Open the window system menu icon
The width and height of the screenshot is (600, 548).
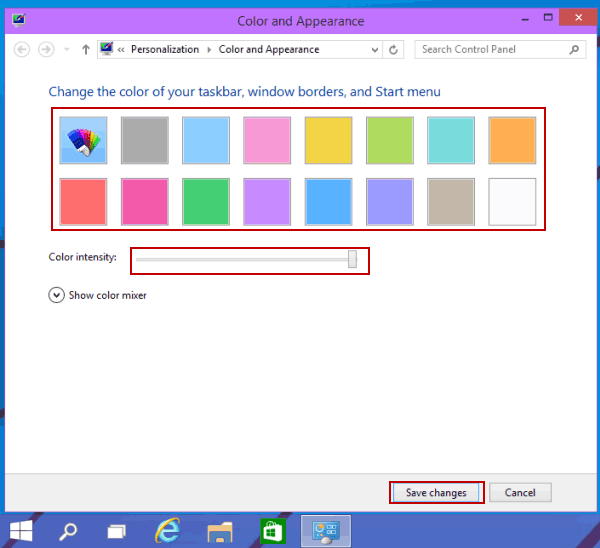click(18, 19)
